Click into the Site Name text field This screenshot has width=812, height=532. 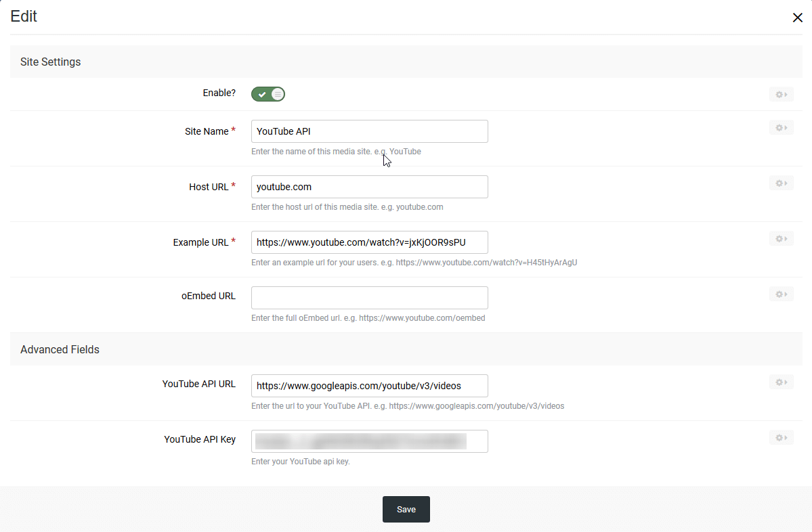369,131
